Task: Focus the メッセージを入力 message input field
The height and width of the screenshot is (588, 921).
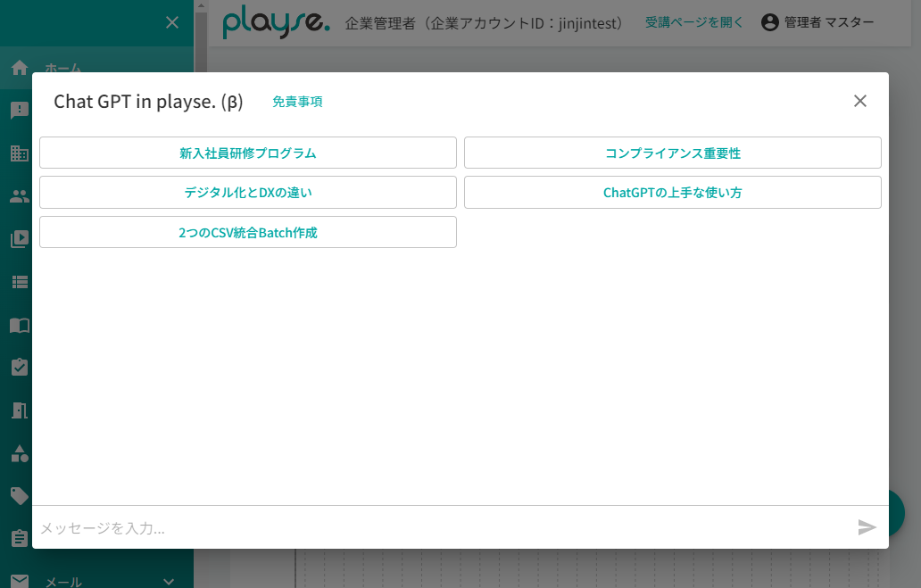Action: [444, 527]
